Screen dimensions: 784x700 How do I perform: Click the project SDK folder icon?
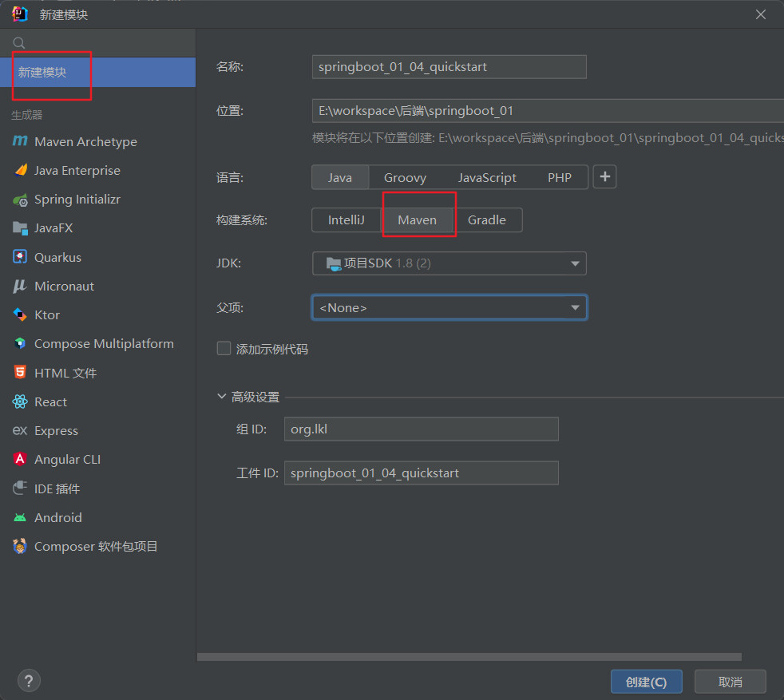pyautogui.click(x=334, y=263)
